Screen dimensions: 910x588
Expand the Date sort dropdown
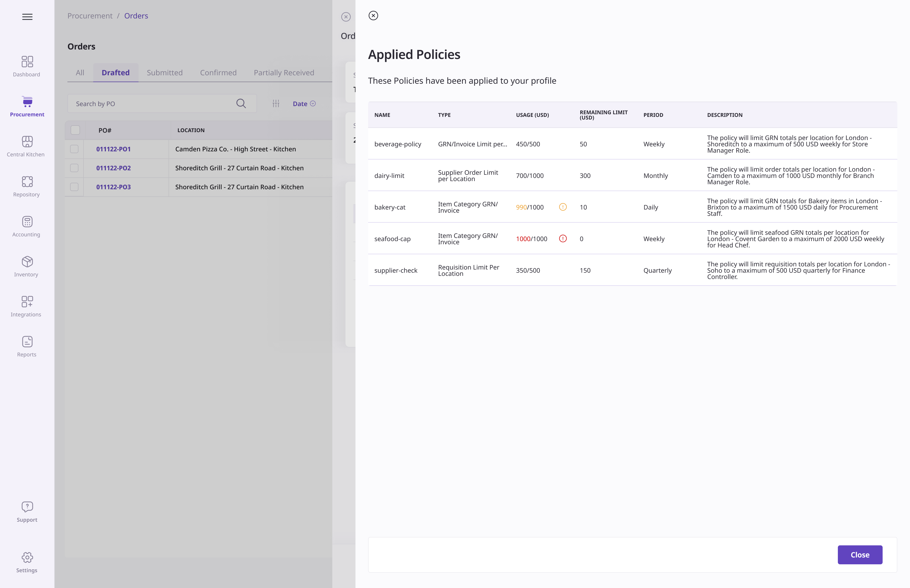[x=304, y=103]
